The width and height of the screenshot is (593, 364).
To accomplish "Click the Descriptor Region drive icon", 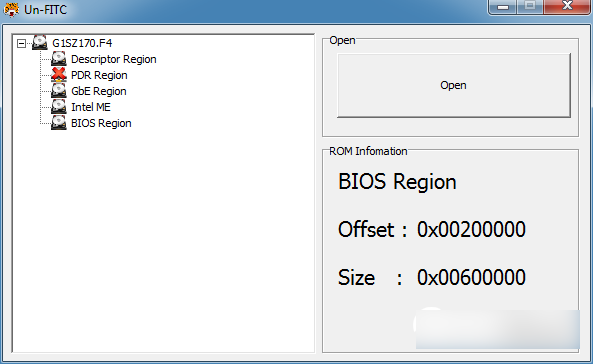I will [x=59, y=59].
